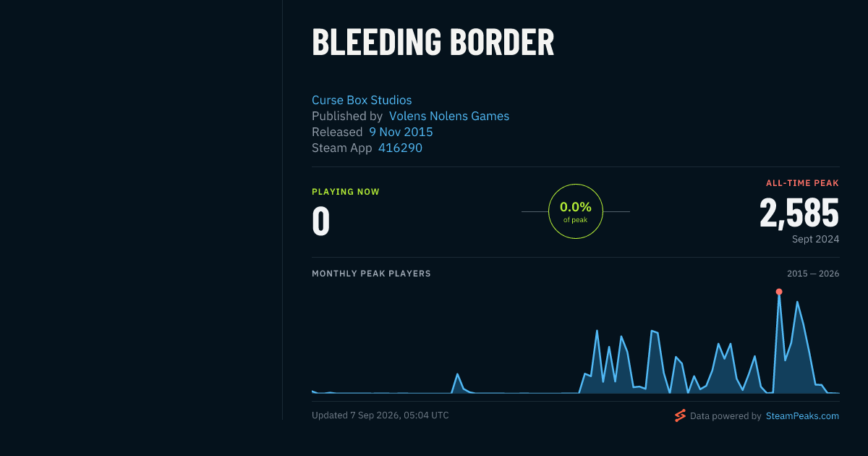Click the second-highest peak on the chart
This screenshot has height=456, width=868.
pos(797,302)
